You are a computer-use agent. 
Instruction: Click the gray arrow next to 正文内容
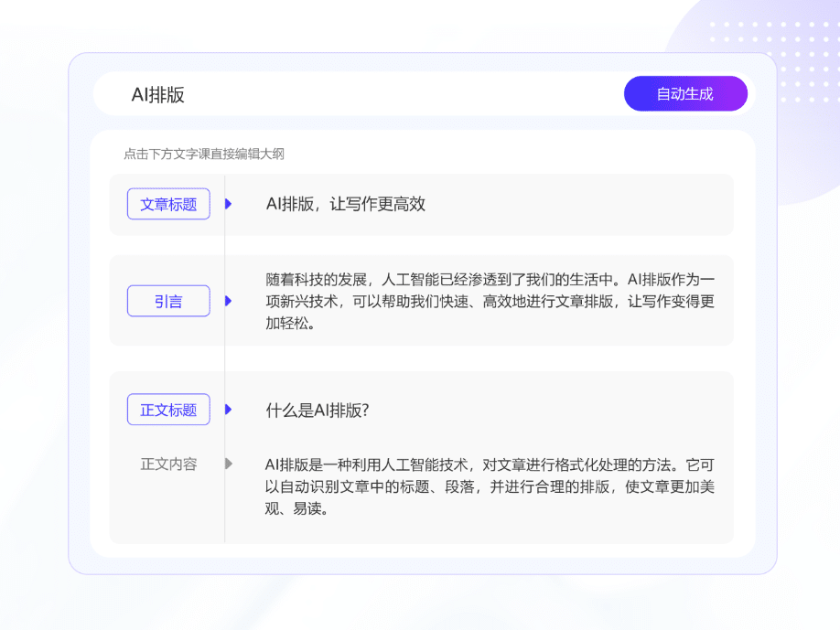[x=228, y=464]
